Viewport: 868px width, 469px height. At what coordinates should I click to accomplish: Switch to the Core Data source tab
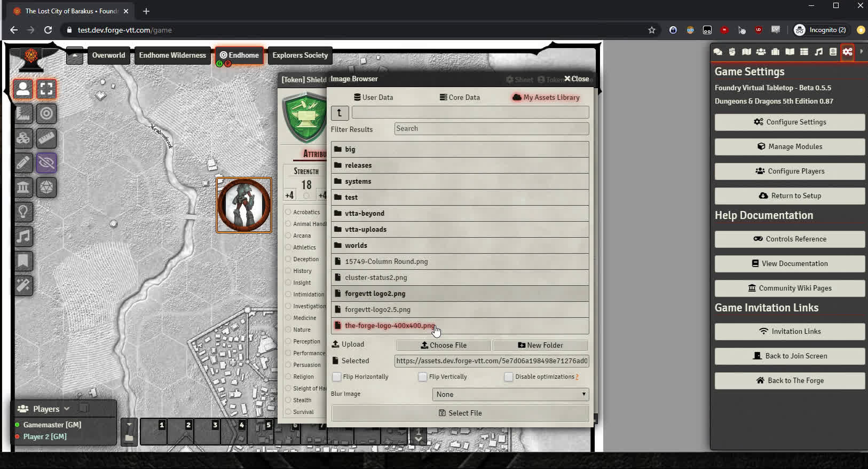[459, 97]
